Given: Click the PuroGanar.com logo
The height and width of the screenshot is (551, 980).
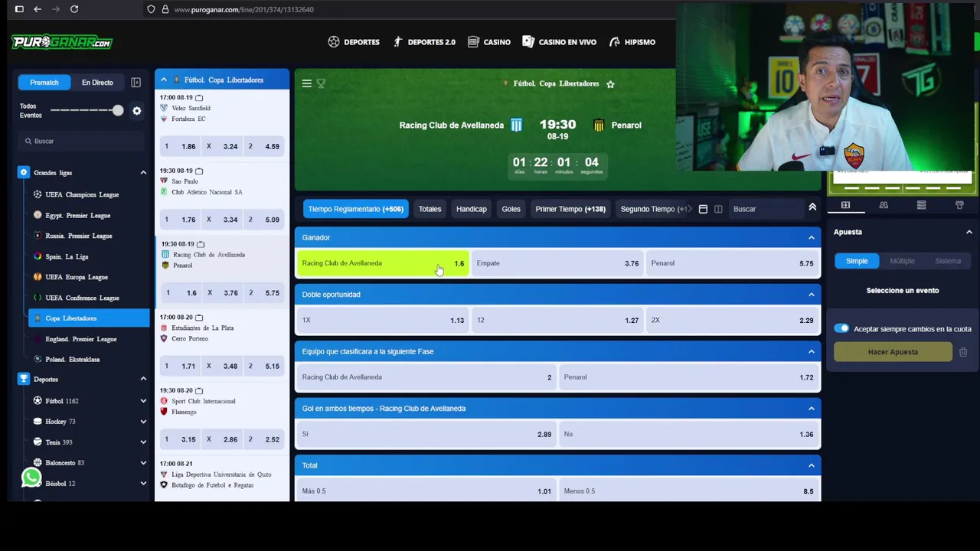Looking at the screenshot, I should click(62, 42).
